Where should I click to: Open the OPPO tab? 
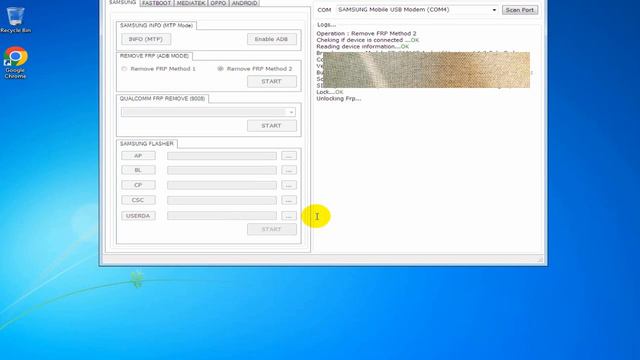point(218,3)
